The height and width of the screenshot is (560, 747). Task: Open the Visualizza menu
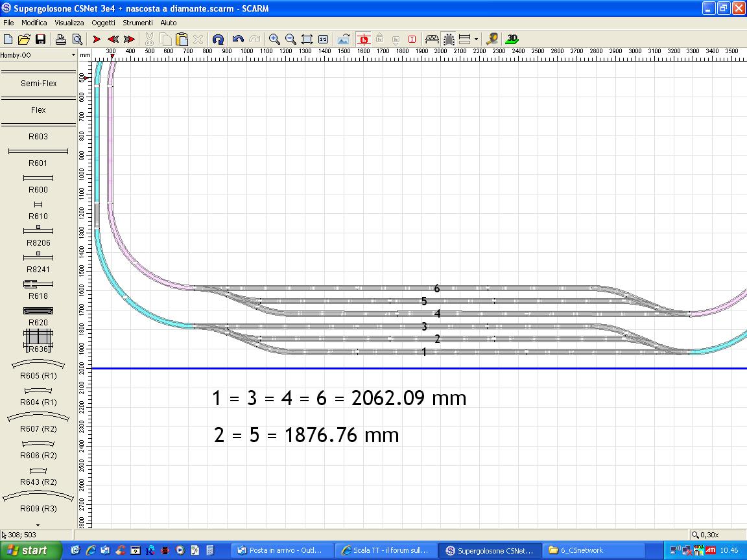tap(69, 23)
